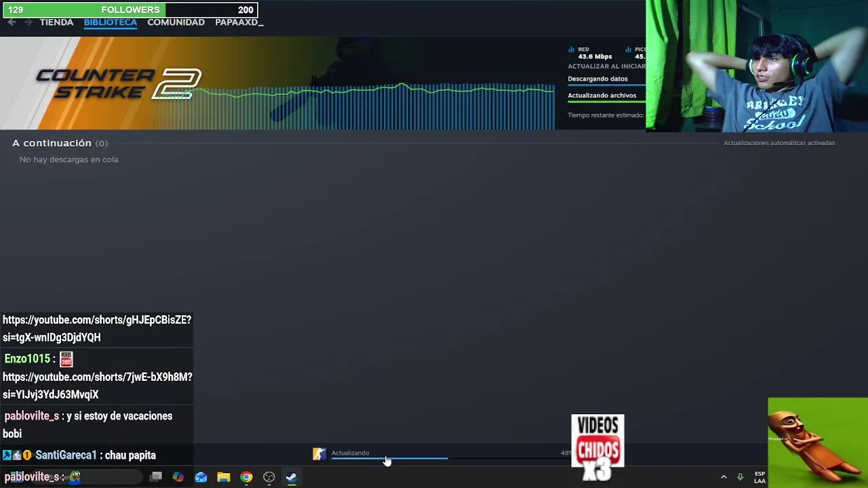Click the Tiempo restante estimado label
This screenshot has height=488, width=868.
click(606, 115)
